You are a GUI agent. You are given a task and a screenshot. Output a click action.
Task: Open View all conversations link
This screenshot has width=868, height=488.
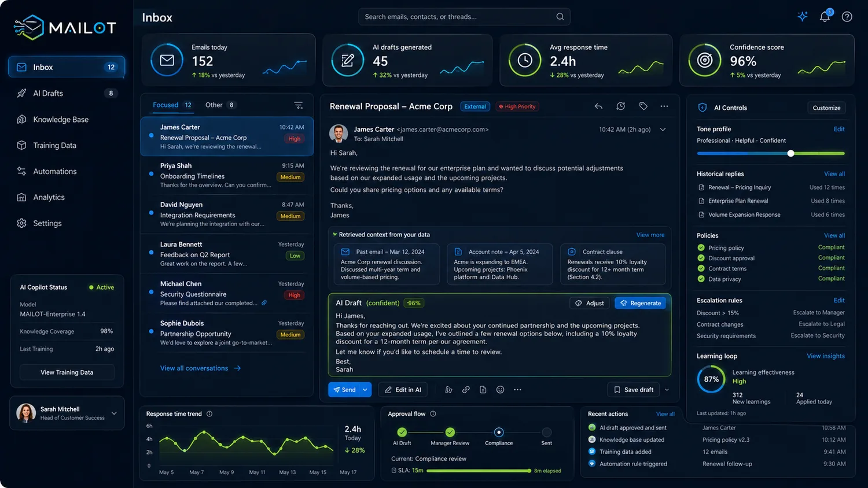(x=200, y=368)
